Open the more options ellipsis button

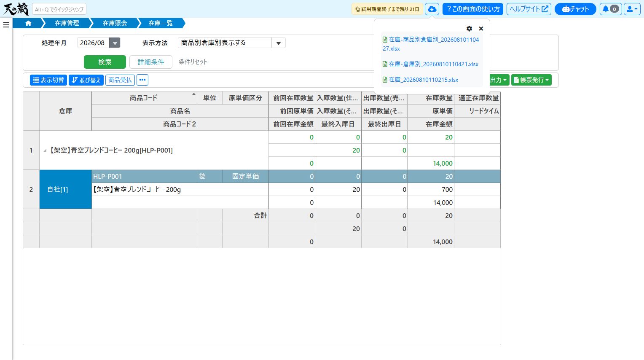[142, 80]
